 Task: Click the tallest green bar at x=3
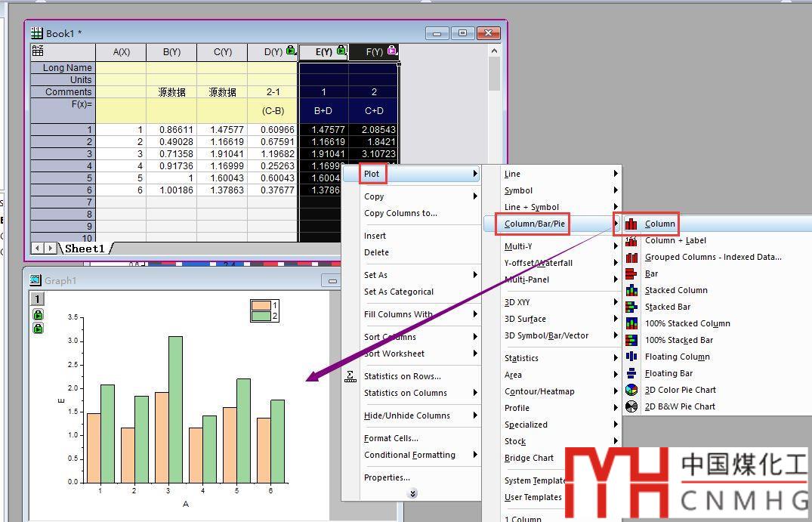click(175, 409)
